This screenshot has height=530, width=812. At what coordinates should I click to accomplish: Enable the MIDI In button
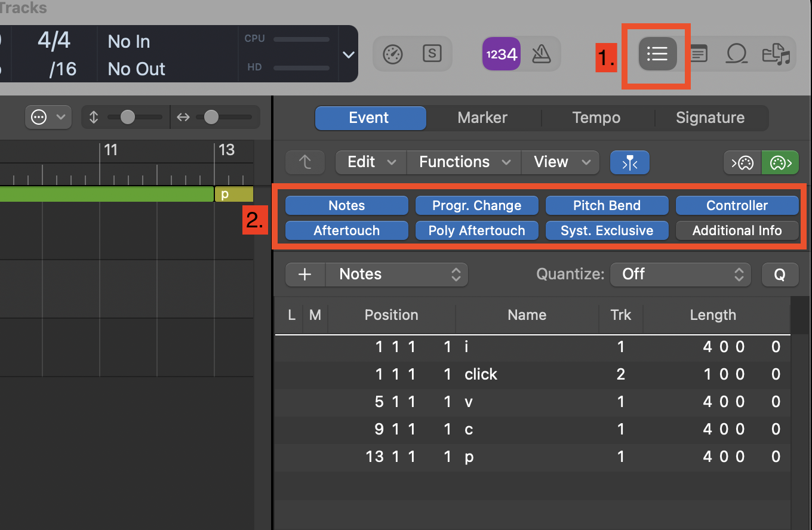[742, 162]
